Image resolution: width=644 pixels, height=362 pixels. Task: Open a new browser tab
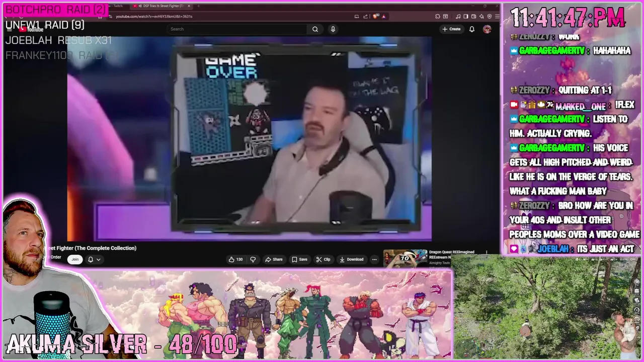click(198, 6)
